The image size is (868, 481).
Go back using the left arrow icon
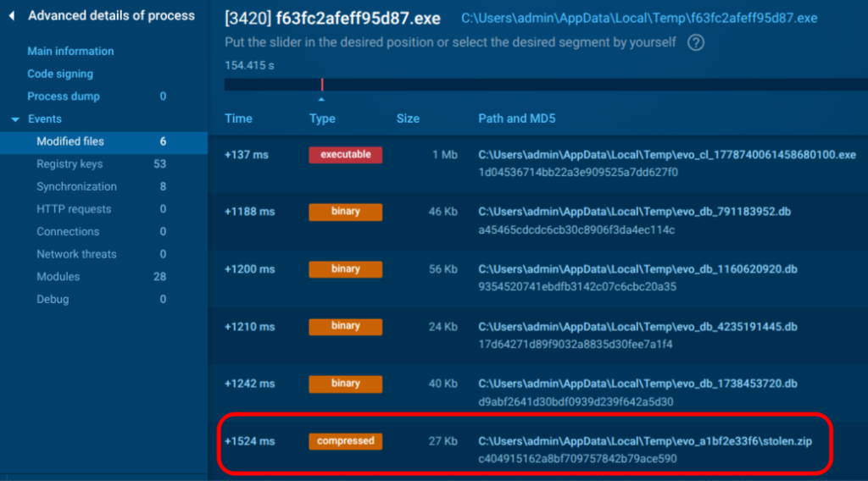(x=12, y=16)
